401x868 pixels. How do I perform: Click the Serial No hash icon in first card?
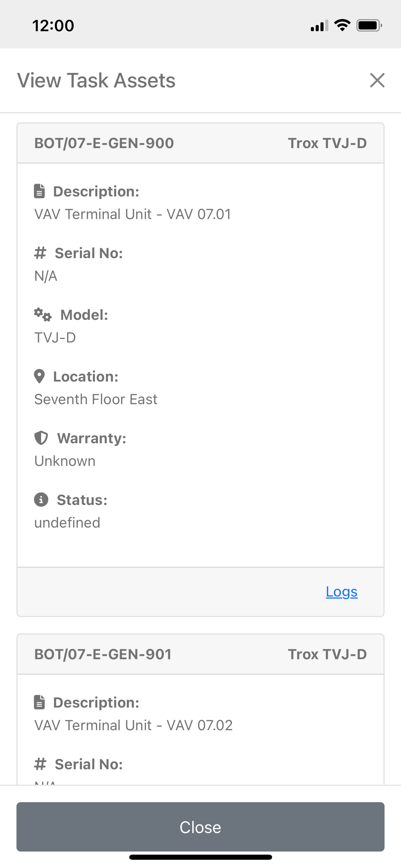(40, 253)
